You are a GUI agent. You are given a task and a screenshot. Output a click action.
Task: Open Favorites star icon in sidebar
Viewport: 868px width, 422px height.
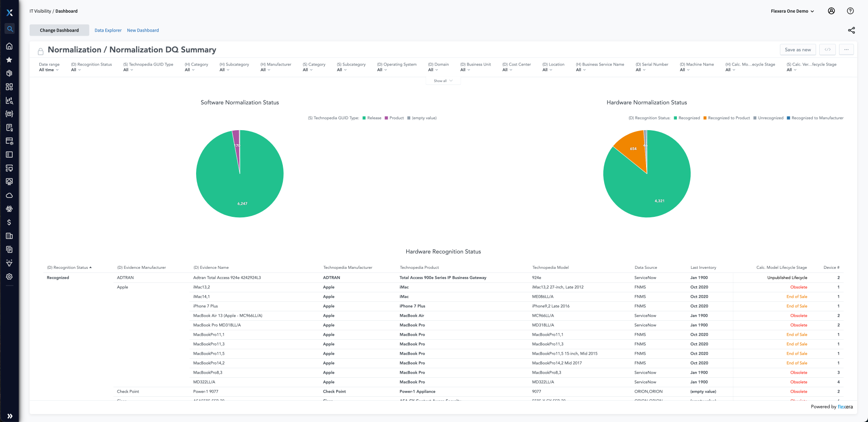tap(9, 60)
